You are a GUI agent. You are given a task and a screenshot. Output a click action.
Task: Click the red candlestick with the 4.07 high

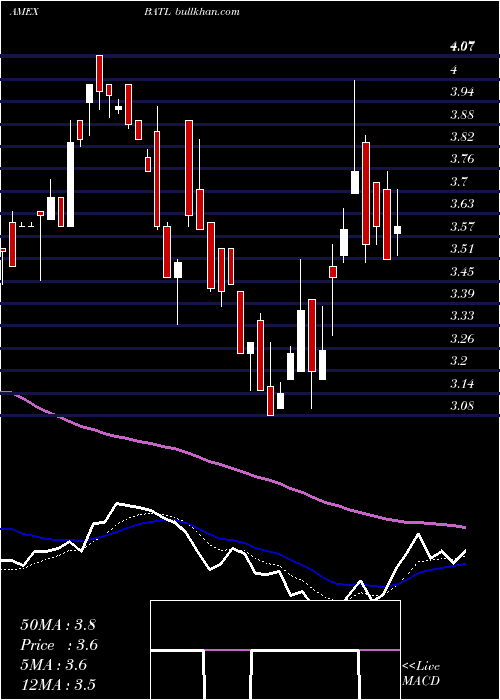point(99,74)
